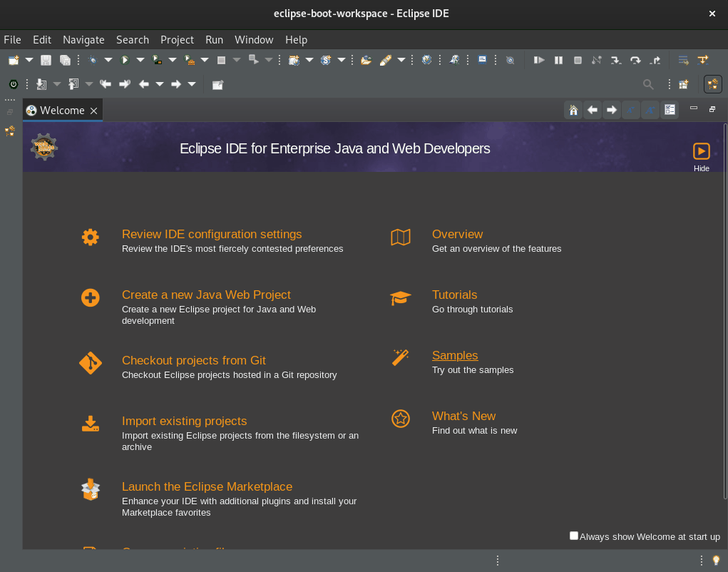
Task: Enable Always show Welcome at start up
Action: (574, 536)
